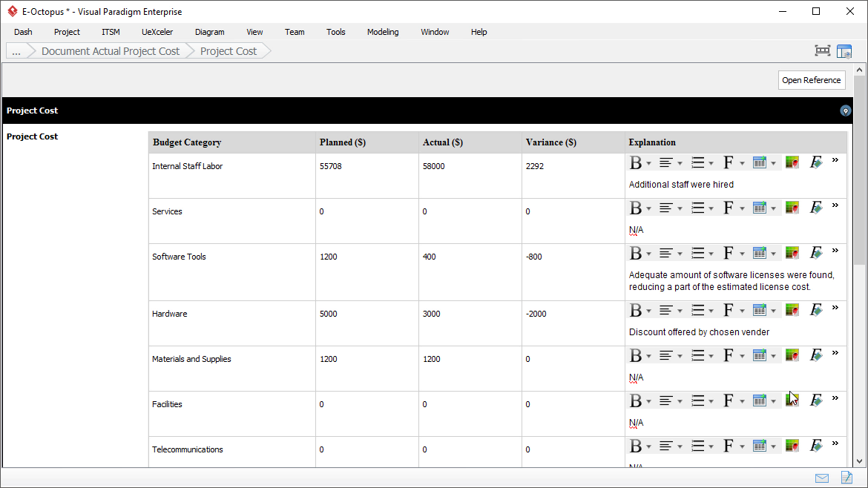Click the lightbulb pin icon on Project Cost header

pyautogui.click(x=845, y=111)
